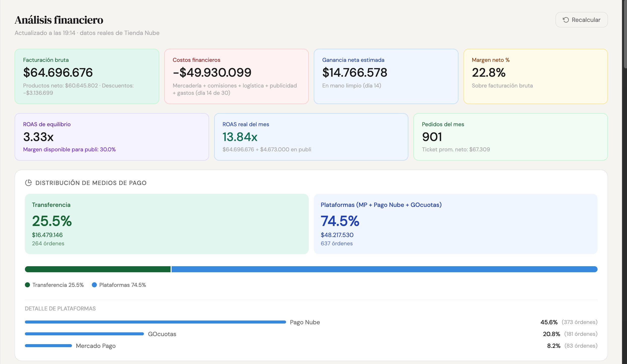Click the Pago Nube progress bar

pos(155,322)
